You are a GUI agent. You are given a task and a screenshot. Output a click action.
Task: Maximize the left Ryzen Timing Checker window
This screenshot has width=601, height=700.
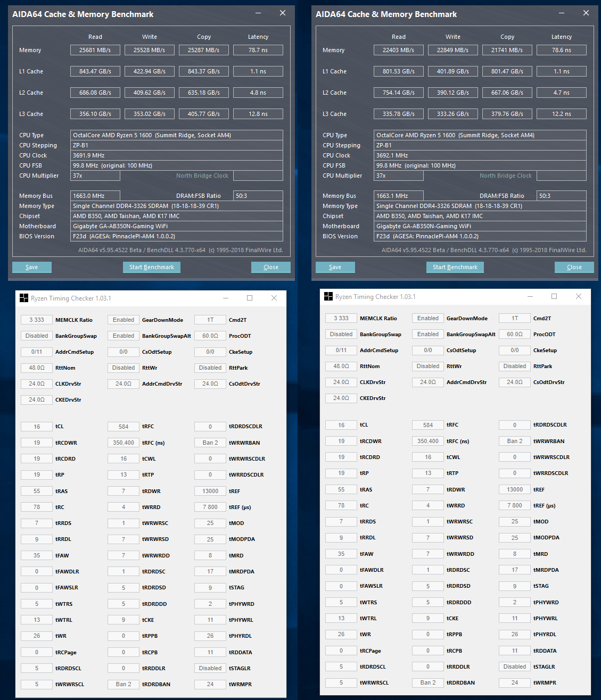250,298
